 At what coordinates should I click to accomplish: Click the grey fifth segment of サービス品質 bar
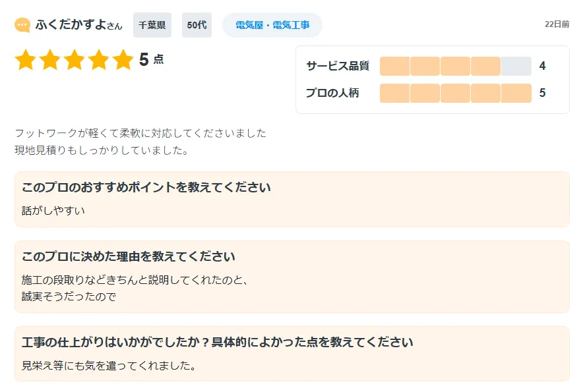[516, 66]
